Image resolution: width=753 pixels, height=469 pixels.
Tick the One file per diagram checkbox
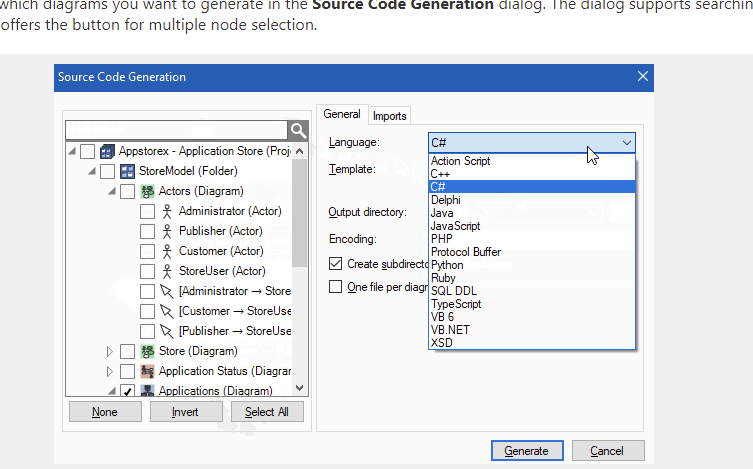tap(336, 286)
